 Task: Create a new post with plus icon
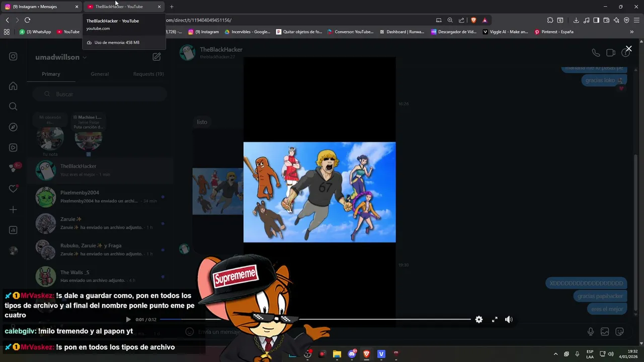(x=13, y=210)
